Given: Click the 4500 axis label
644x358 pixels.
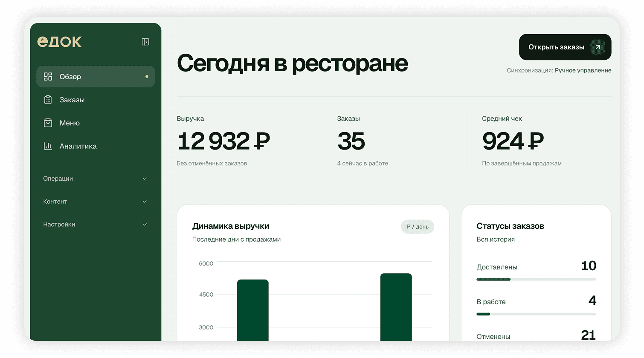Looking at the screenshot, I should pos(206,294).
